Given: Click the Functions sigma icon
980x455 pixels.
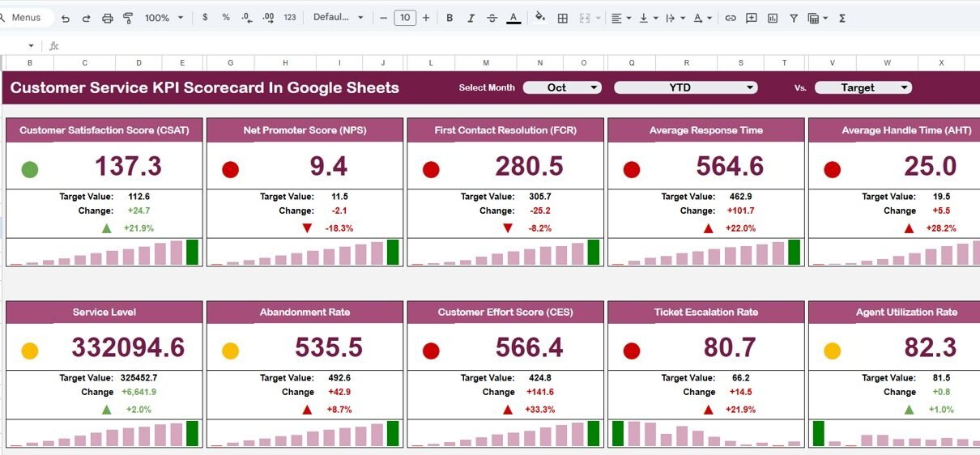Looking at the screenshot, I should coord(842,18).
